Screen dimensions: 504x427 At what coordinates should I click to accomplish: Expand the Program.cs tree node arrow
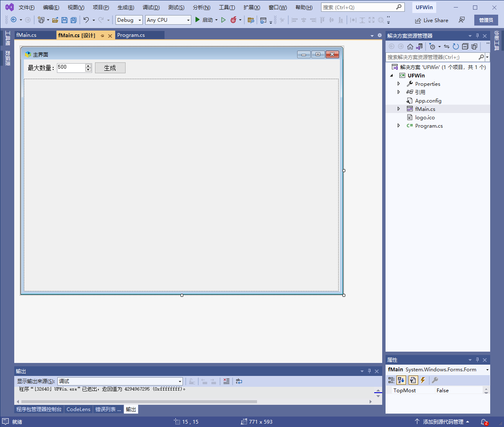click(399, 126)
